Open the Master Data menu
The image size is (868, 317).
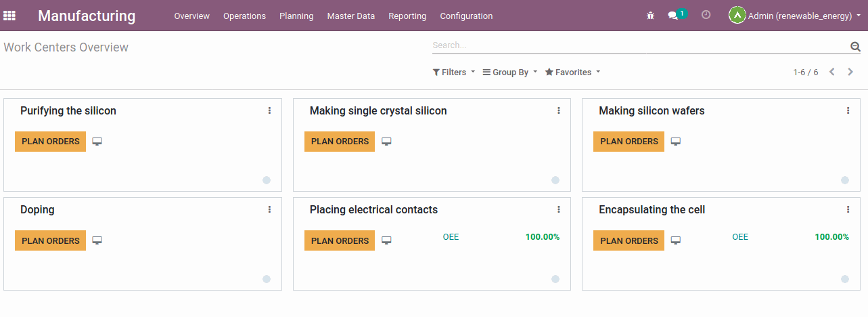pos(350,16)
